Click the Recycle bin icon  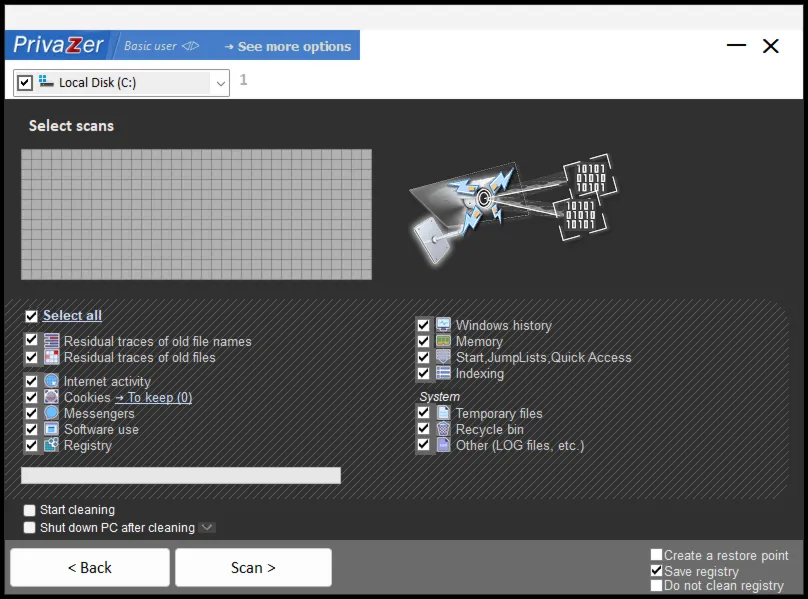[x=443, y=429]
